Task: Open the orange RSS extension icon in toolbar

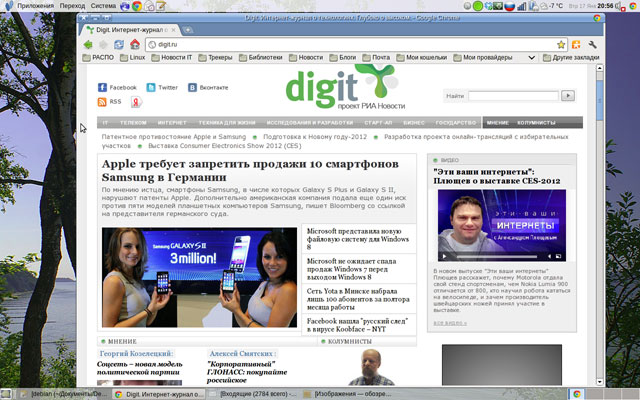Action: tap(576, 44)
